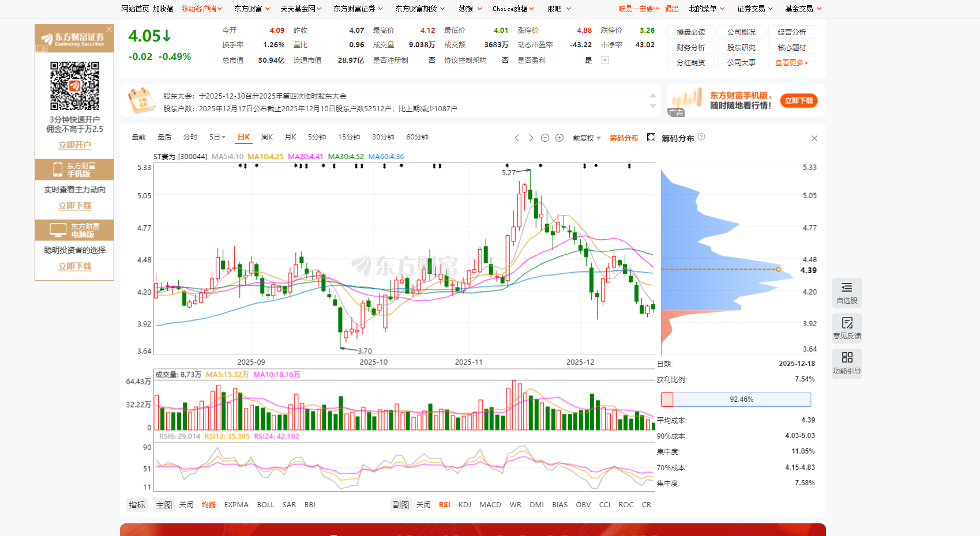980x536 pixels.
Task: Enable the 均线 moving average overlay
Action: (x=209, y=505)
